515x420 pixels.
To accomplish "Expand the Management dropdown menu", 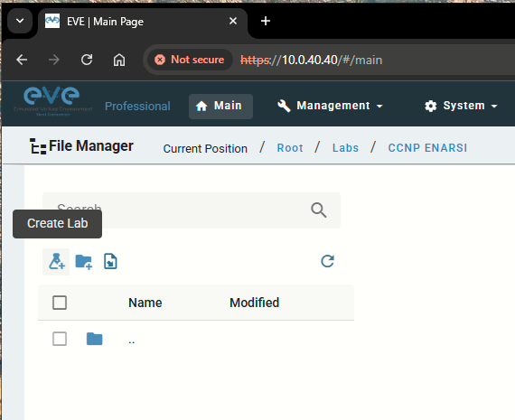I will coord(330,106).
